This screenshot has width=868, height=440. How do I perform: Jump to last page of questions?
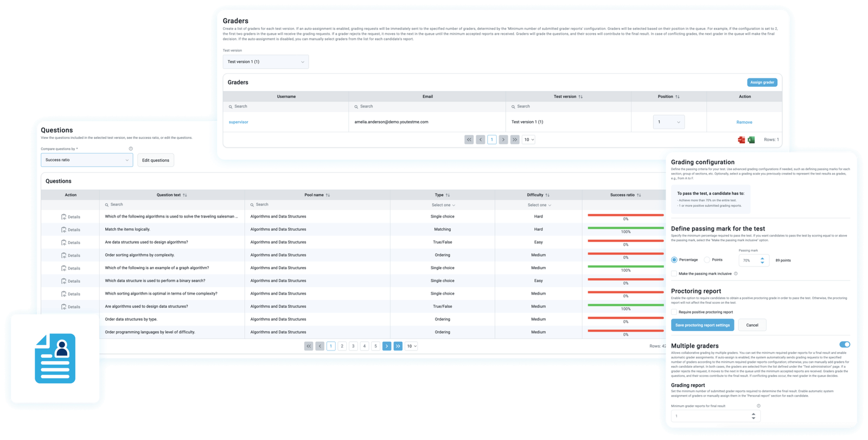click(398, 346)
